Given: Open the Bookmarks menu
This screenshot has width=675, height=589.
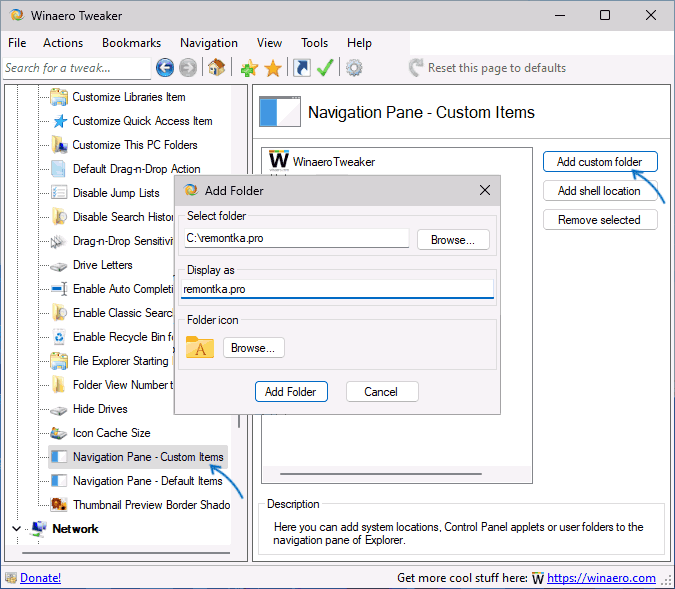Looking at the screenshot, I should click(131, 43).
